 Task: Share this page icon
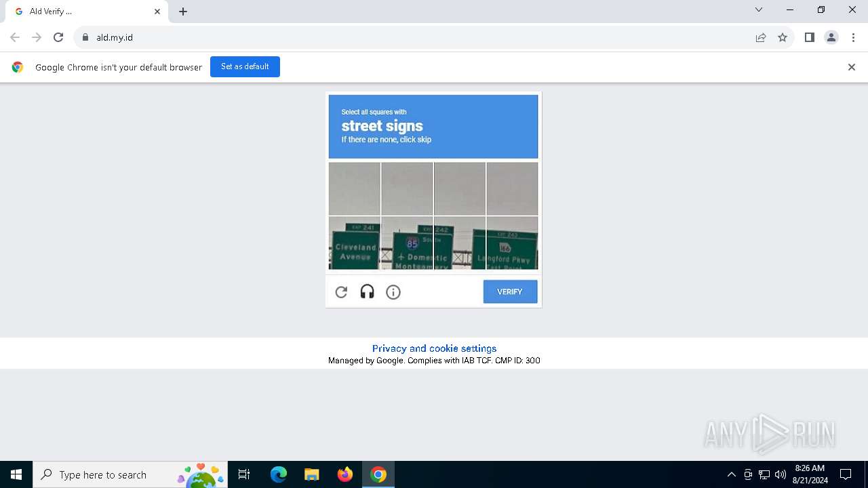tap(761, 37)
